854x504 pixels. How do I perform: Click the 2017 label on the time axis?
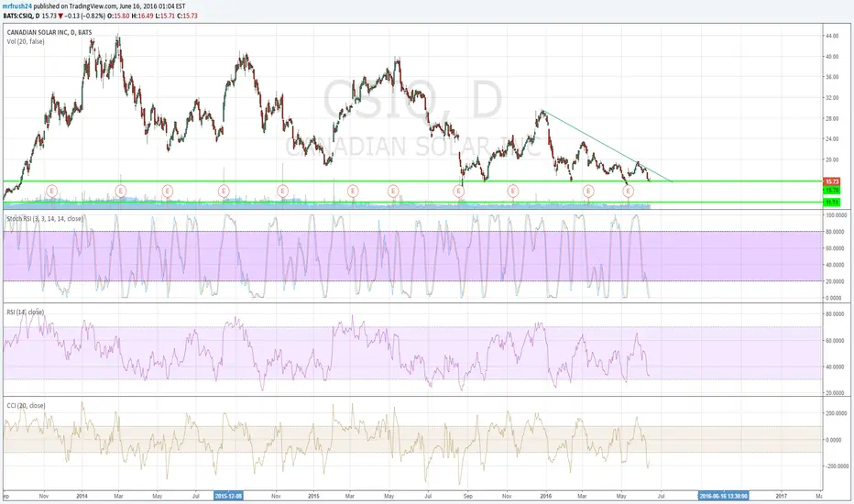click(x=781, y=496)
